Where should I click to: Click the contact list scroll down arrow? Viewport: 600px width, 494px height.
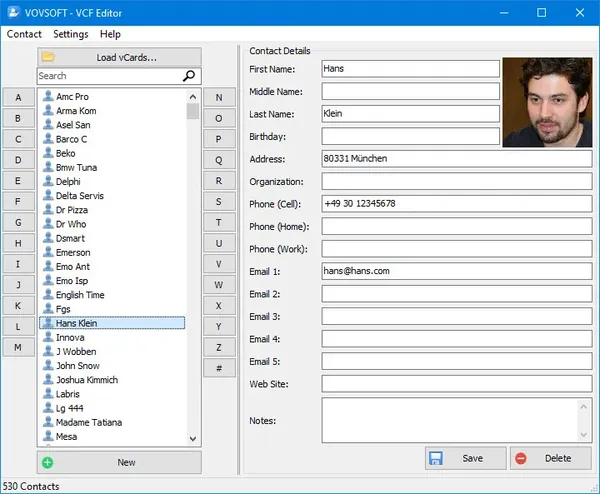coord(193,439)
